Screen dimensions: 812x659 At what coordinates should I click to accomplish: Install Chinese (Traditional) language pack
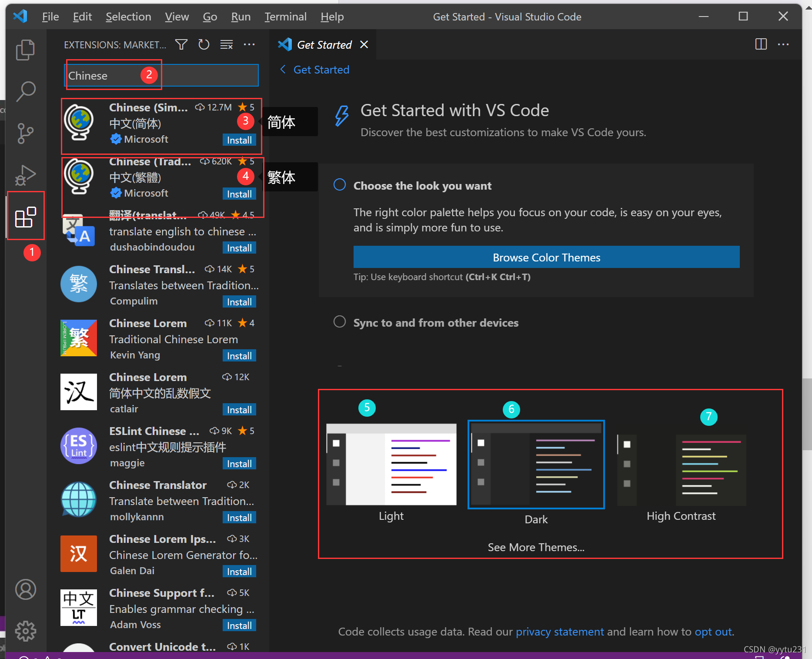[x=239, y=194]
